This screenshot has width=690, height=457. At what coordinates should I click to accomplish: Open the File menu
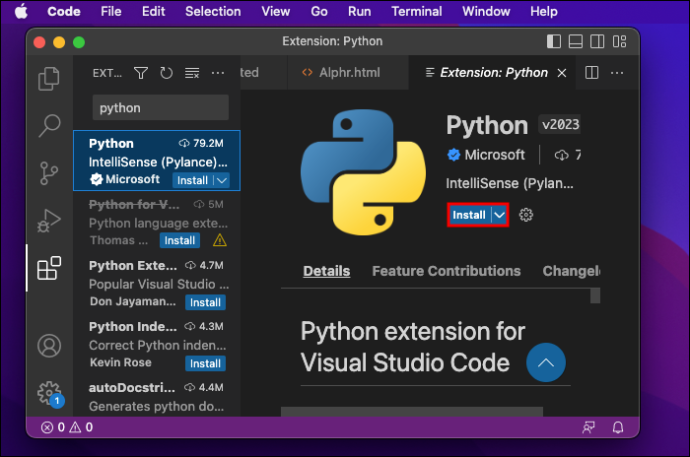(111, 11)
